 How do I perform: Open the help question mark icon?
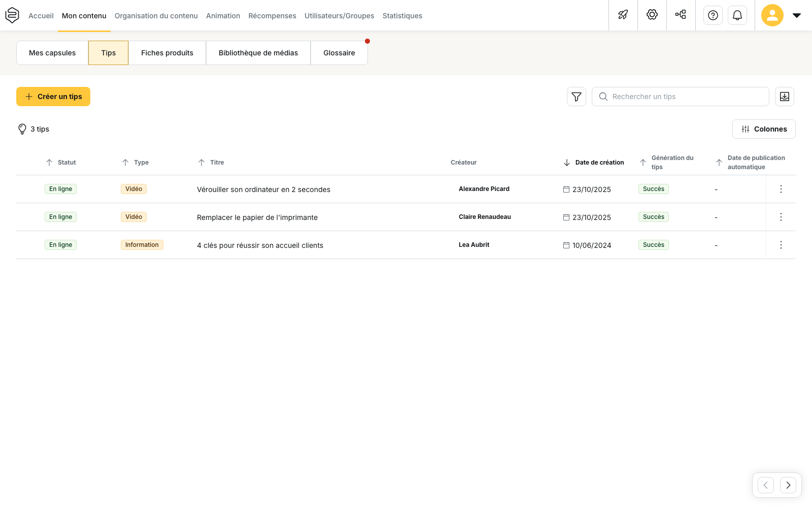click(713, 15)
